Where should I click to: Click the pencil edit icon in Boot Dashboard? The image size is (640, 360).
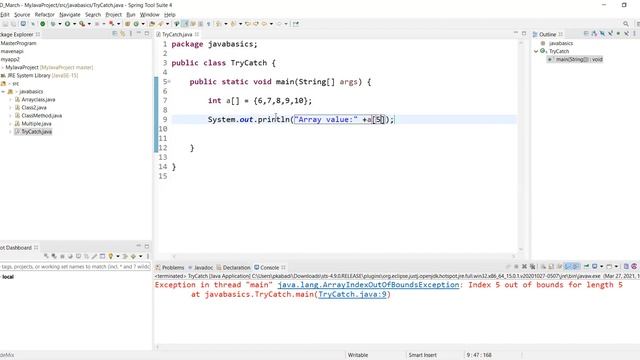point(94,256)
